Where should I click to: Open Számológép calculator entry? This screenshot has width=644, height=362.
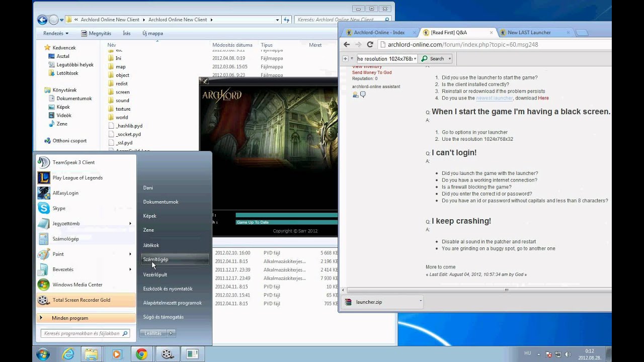[x=65, y=239]
